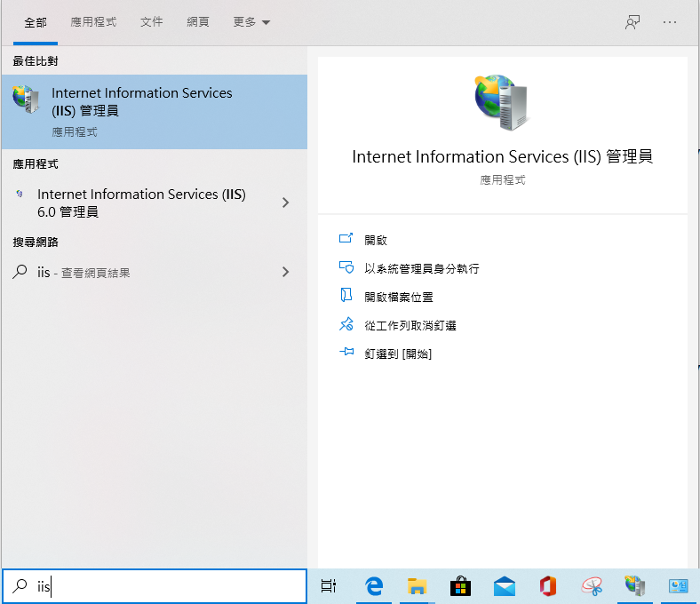The image size is (700, 604).
Task: Open the 全部 tab
Action: point(36,22)
